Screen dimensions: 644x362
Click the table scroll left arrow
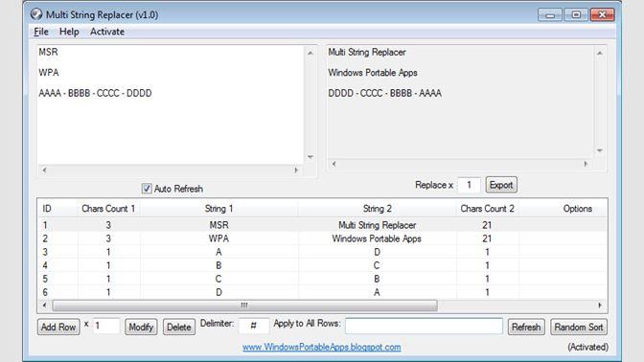point(44,305)
